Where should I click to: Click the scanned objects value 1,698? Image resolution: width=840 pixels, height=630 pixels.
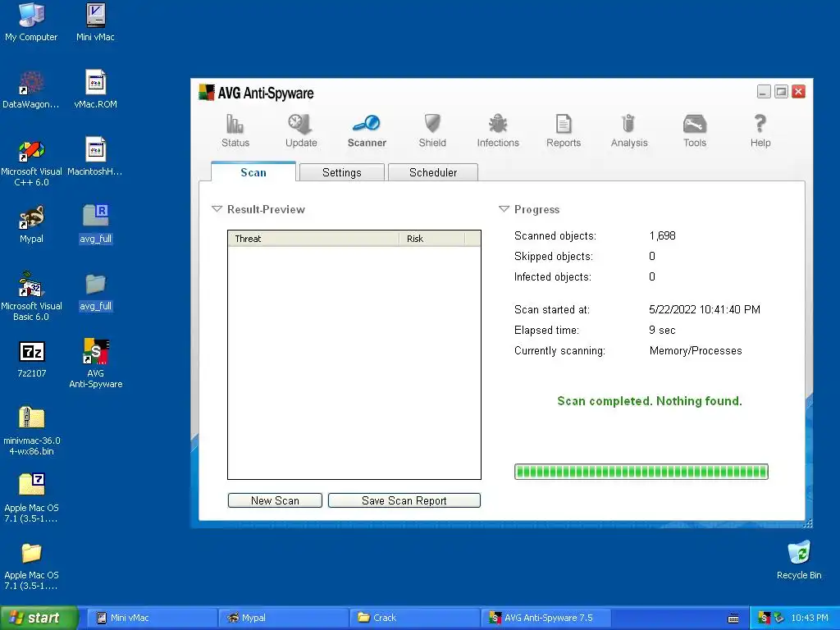[x=662, y=235]
